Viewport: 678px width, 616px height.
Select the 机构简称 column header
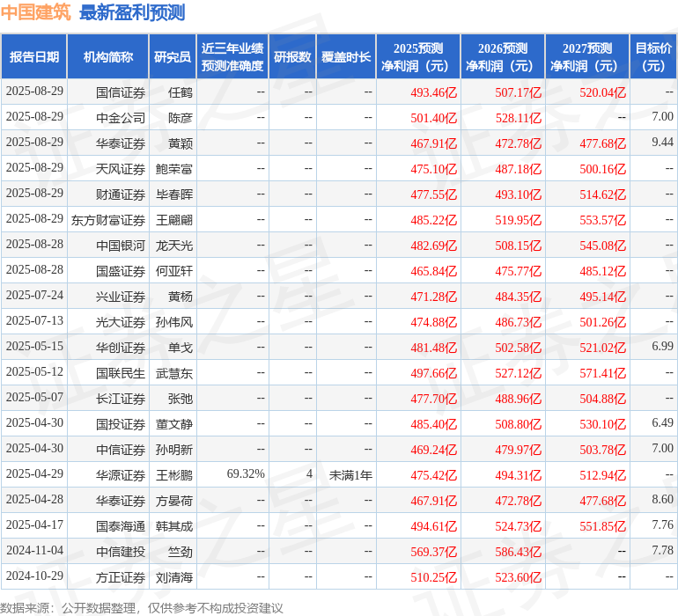click(108, 56)
